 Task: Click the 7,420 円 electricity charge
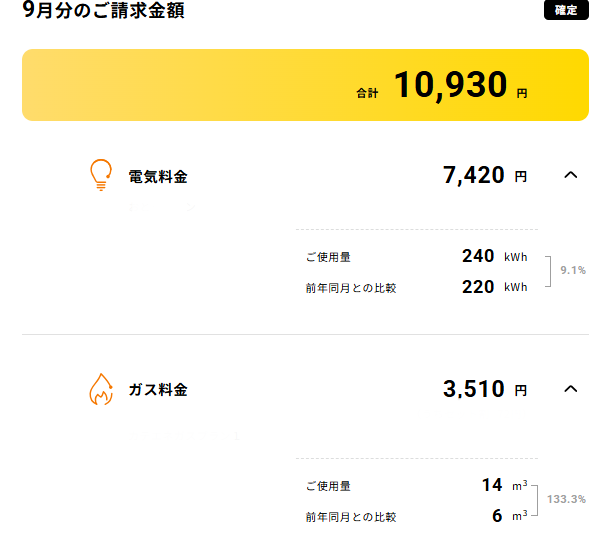click(485, 175)
